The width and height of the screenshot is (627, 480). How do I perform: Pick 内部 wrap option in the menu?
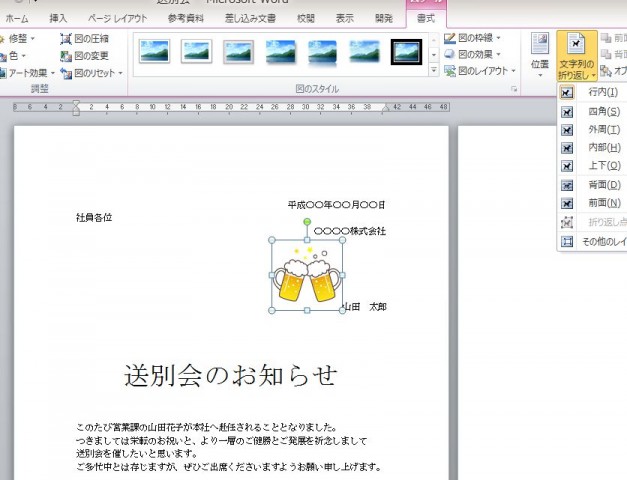click(x=603, y=148)
